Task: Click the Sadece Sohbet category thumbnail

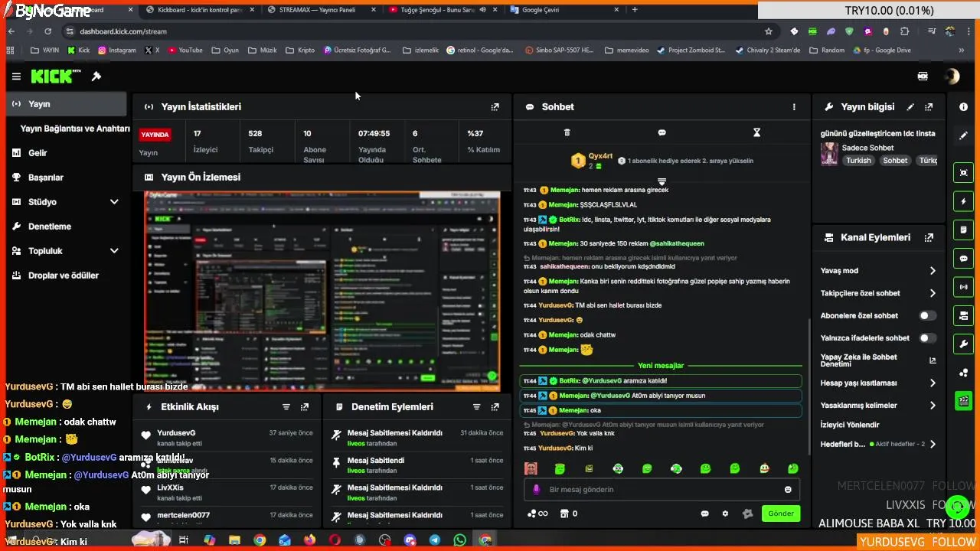Action: [x=829, y=154]
